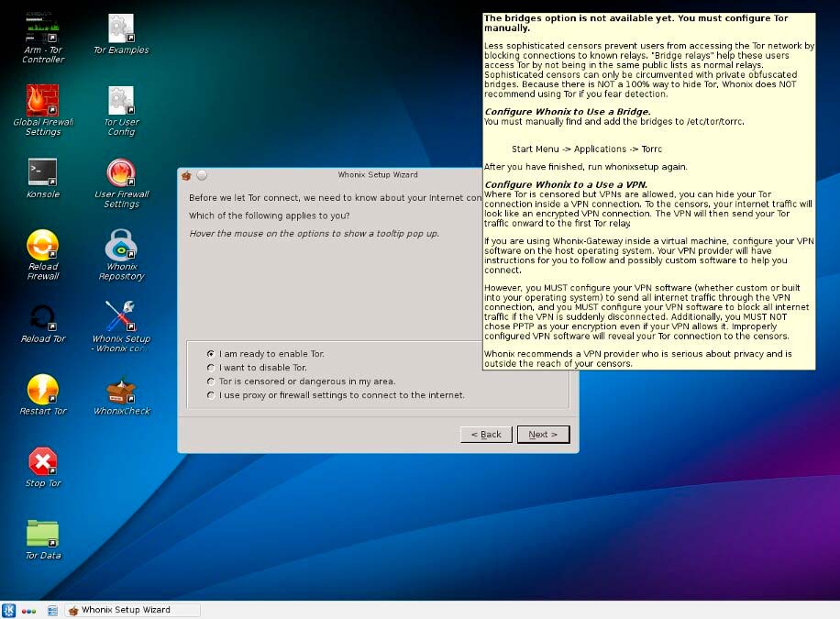Select 'I use proxy or firewall settings'

point(211,394)
